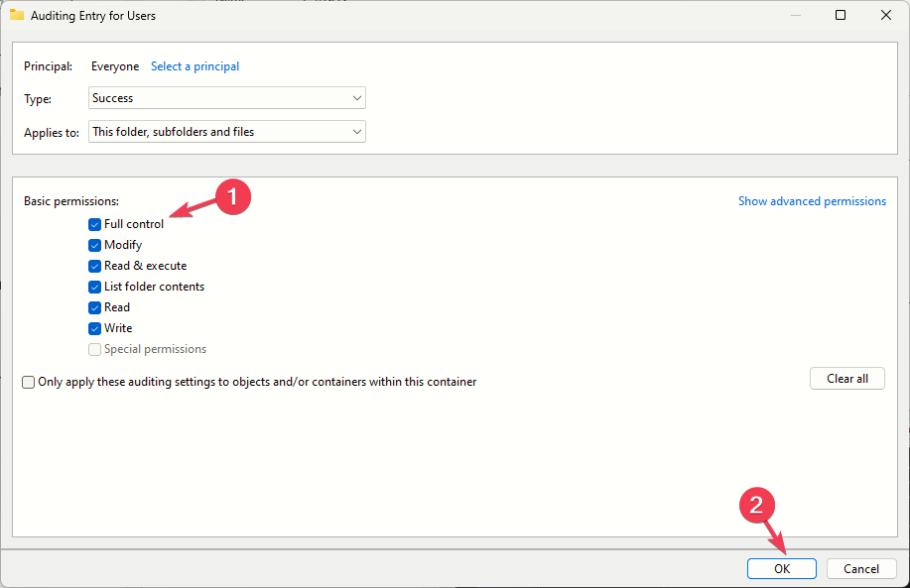Uncheck the Full control checkbox
Screen dimensions: 910x588
coord(94,224)
